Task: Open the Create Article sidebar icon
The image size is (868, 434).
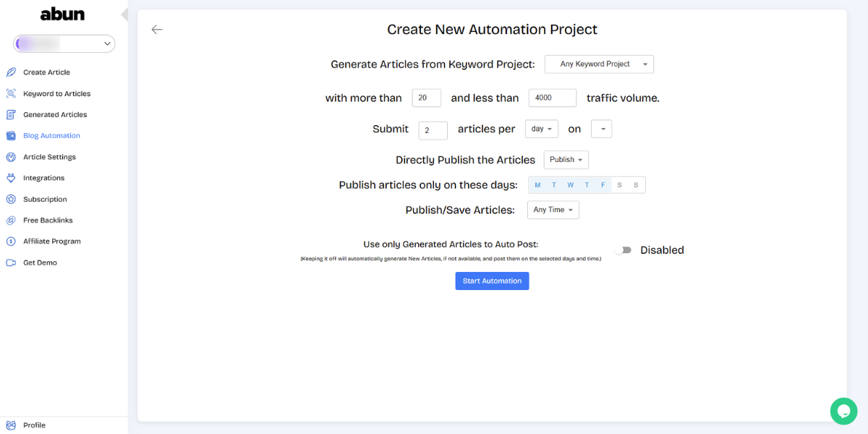Action: [10, 72]
